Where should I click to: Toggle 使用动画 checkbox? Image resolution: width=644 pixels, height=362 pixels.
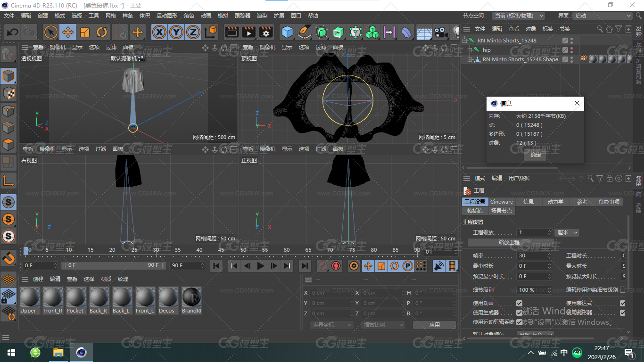(519, 303)
